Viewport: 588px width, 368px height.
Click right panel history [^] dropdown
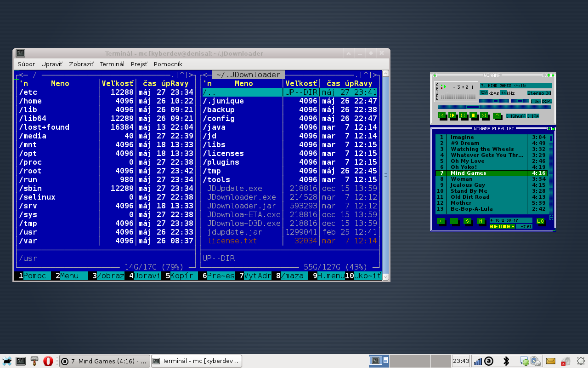(x=366, y=75)
